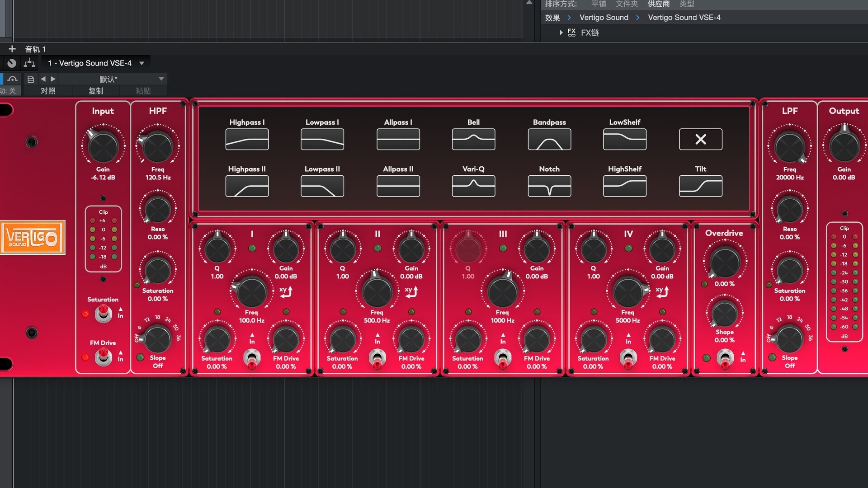The image size is (868, 488).
Task: Pick the Allpass II filter type
Action: (398, 186)
